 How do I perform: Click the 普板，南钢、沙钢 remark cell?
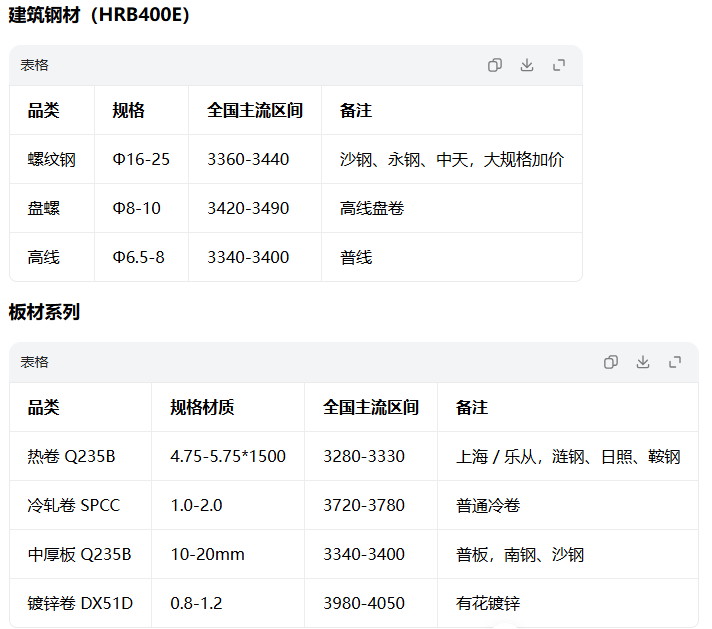tap(568, 555)
